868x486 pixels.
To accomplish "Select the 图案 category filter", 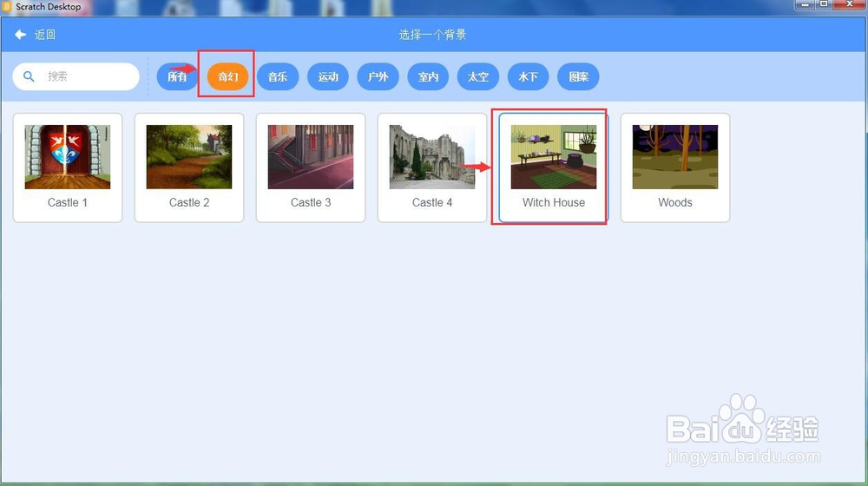I will 578,76.
